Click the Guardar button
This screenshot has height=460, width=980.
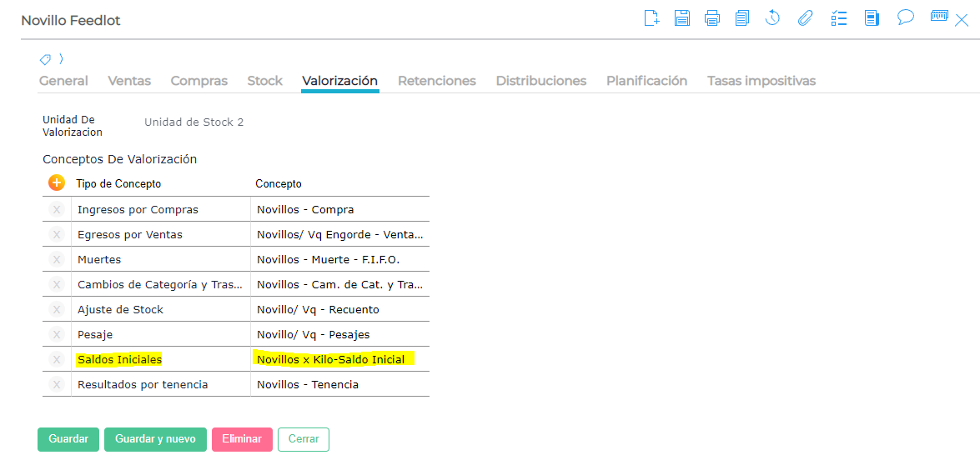pyautogui.click(x=68, y=439)
